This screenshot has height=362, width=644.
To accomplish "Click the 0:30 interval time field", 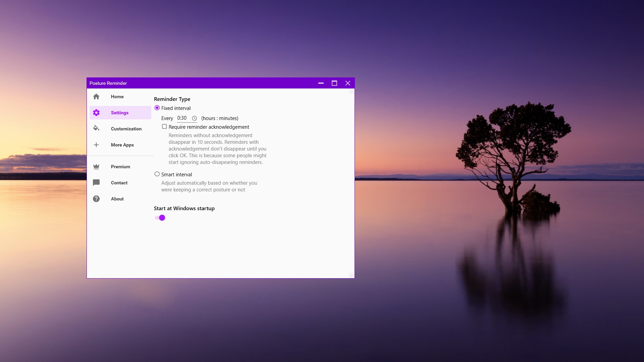I will coord(182,118).
